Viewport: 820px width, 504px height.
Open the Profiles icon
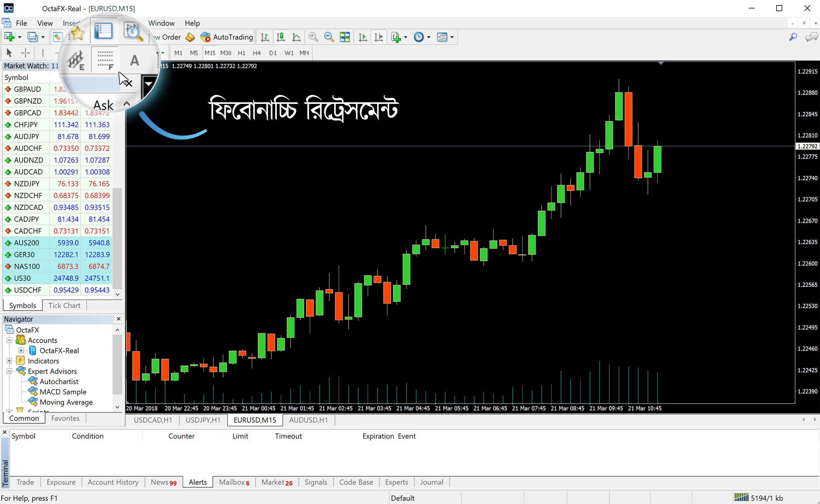click(x=32, y=37)
